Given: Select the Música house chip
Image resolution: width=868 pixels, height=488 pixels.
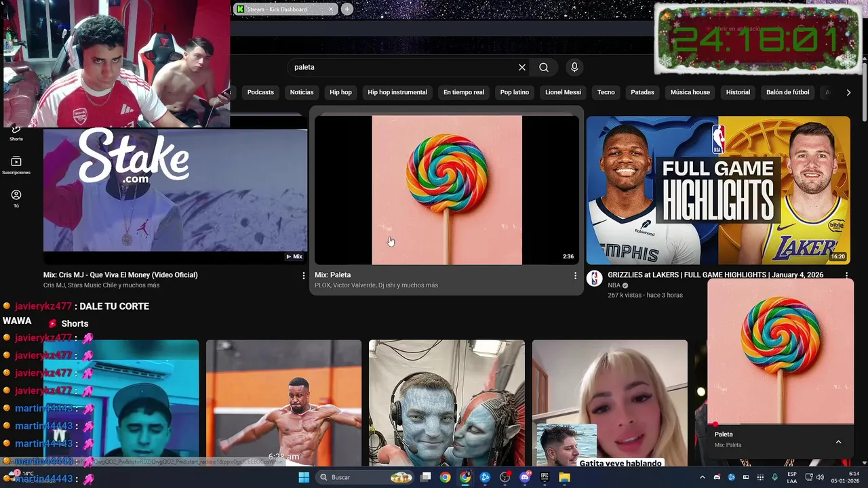Looking at the screenshot, I should coord(690,92).
